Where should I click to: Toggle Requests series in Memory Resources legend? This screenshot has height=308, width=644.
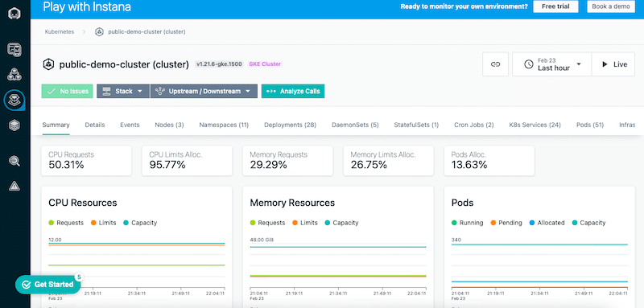coord(267,223)
